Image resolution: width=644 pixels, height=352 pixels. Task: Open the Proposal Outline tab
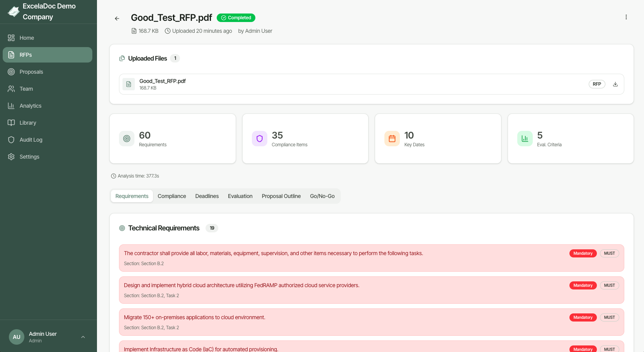pyautogui.click(x=281, y=196)
